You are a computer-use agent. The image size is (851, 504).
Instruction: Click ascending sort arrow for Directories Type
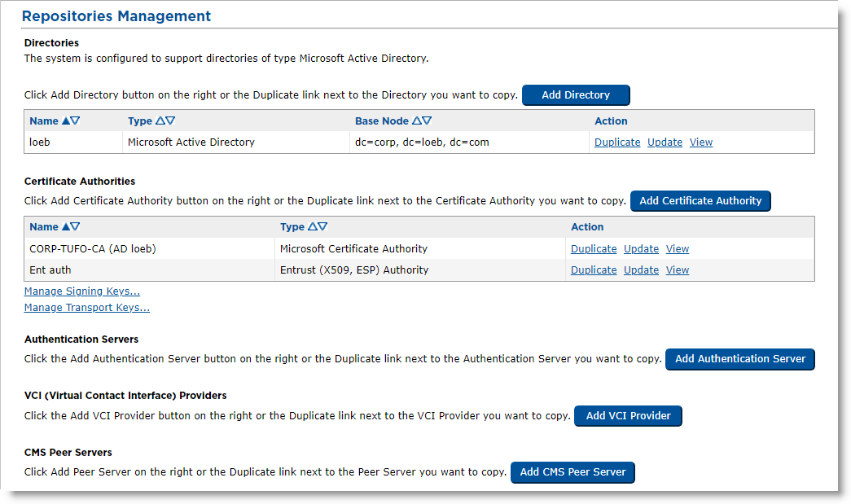coord(160,121)
